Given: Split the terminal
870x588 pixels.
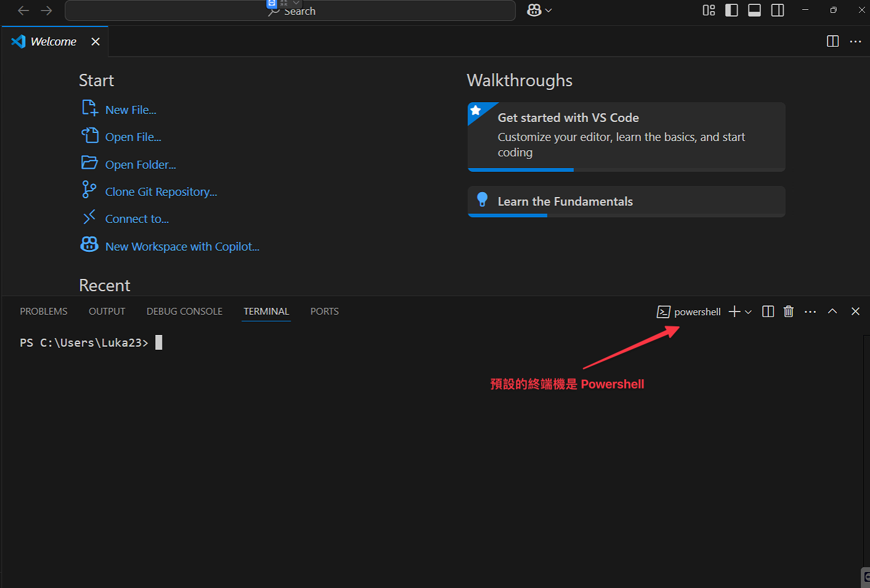Looking at the screenshot, I should pos(768,312).
